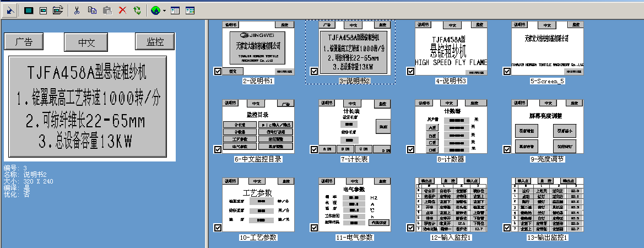Click the small window screen icon in toolbar
The image size is (644, 248).
[43, 10]
